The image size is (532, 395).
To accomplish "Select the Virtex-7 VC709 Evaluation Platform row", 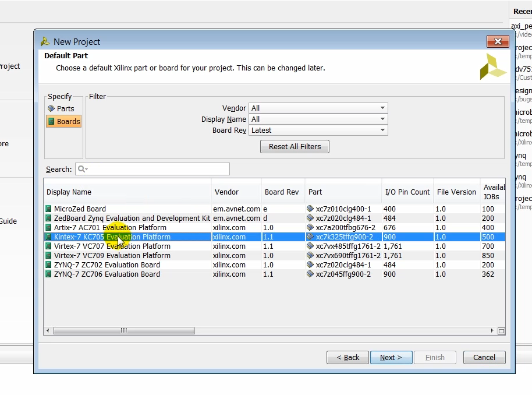I will click(x=112, y=256).
